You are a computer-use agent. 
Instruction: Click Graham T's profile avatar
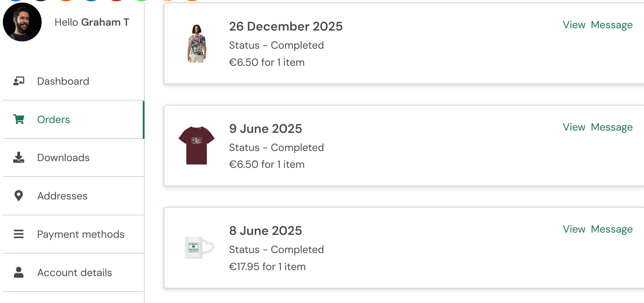pyautogui.click(x=22, y=22)
